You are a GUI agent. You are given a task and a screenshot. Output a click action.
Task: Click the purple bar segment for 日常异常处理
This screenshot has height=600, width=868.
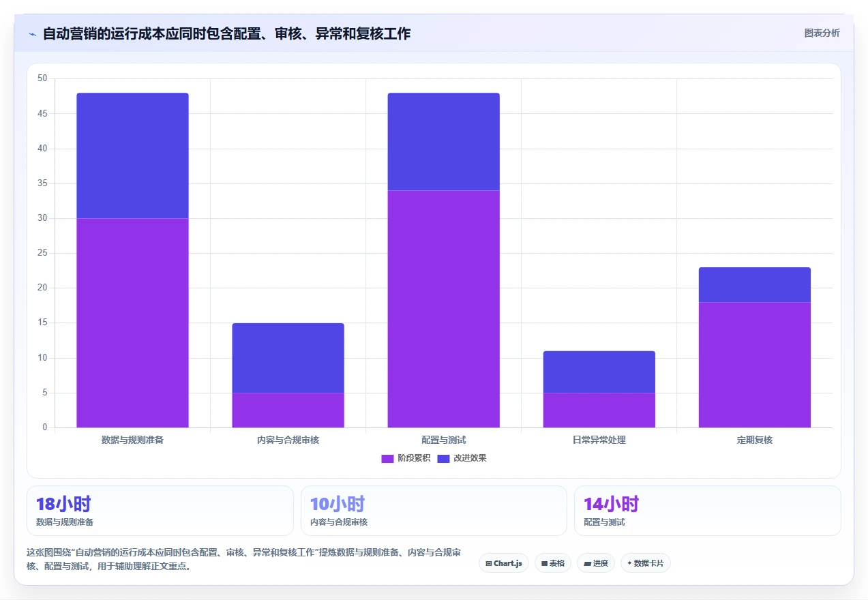[x=599, y=410]
